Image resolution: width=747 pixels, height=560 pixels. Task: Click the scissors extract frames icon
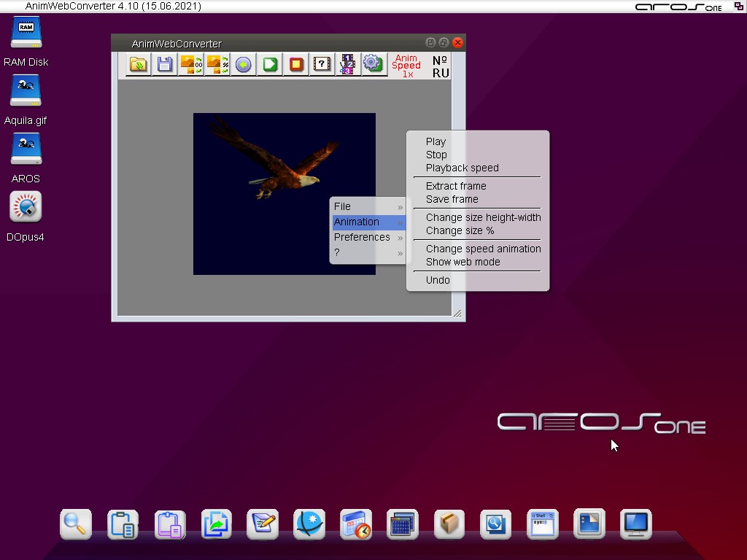click(347, 64)
